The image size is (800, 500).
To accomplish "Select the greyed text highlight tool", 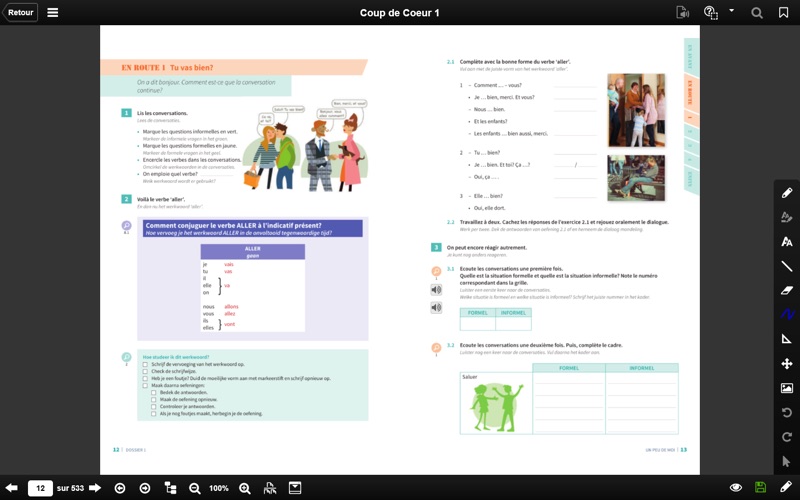I will click(787, 217).
